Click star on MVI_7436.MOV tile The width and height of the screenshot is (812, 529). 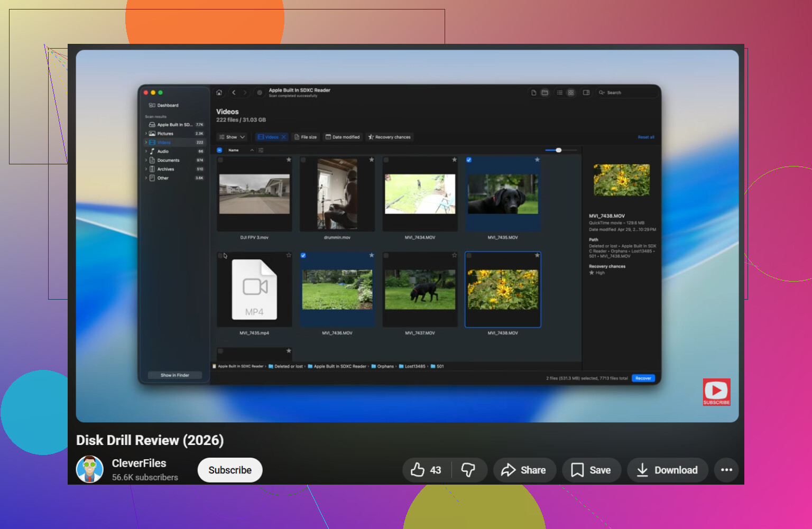[x=372, y=255]
